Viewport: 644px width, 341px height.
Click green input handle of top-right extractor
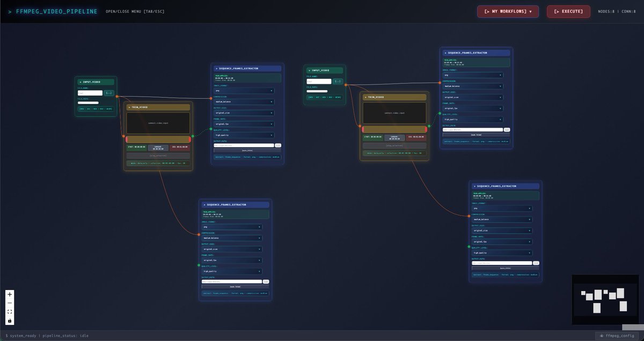click(x=440, y=114)
